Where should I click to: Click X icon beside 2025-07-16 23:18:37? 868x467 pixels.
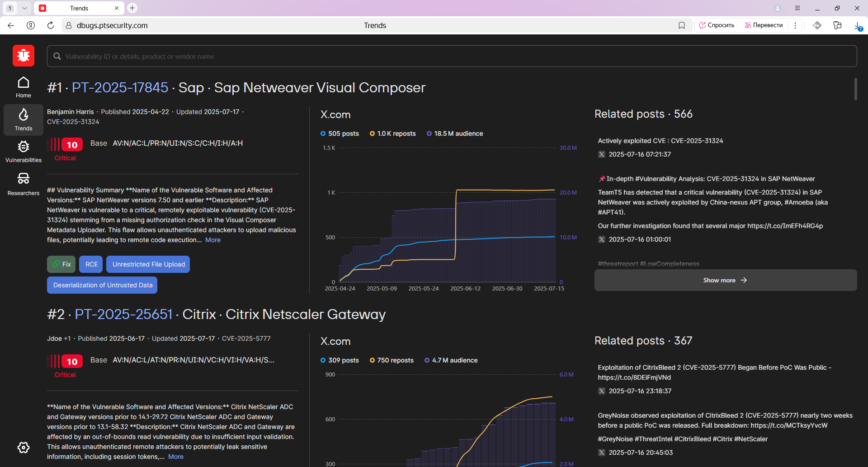click(x=602, y=391)
